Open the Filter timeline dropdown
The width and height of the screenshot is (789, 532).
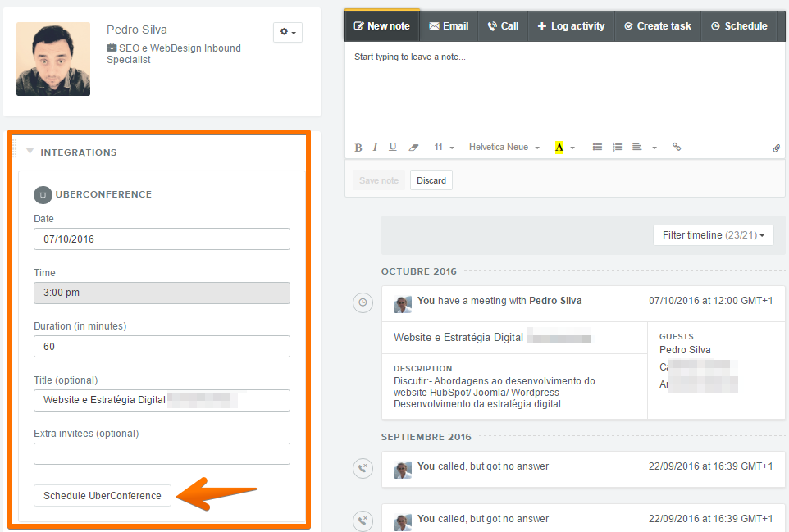pos(714,235)
